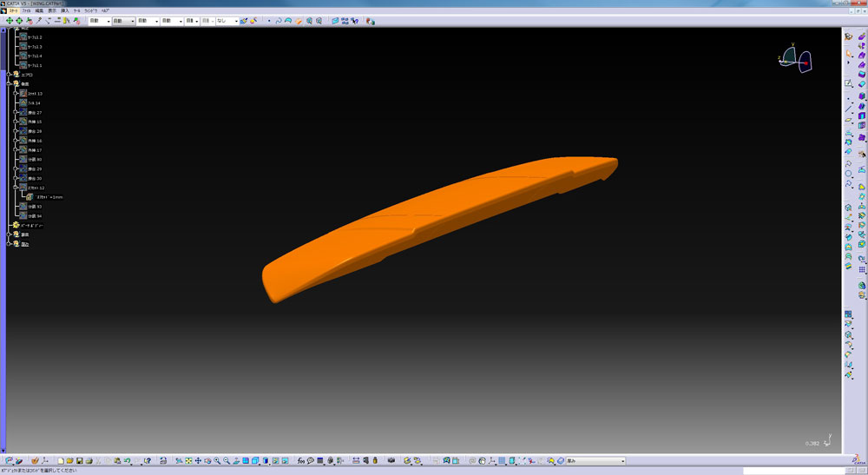This screenshot has width=868, height=475.
Task: Click the Zoom Out magnifier icon
Action: (x=227, y=460)
